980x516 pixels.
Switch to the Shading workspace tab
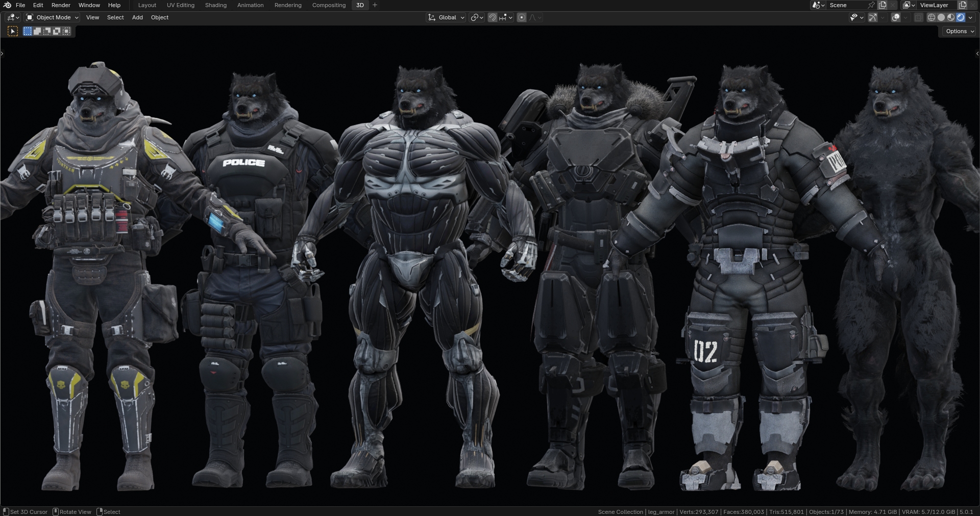[x=215, y=5]
